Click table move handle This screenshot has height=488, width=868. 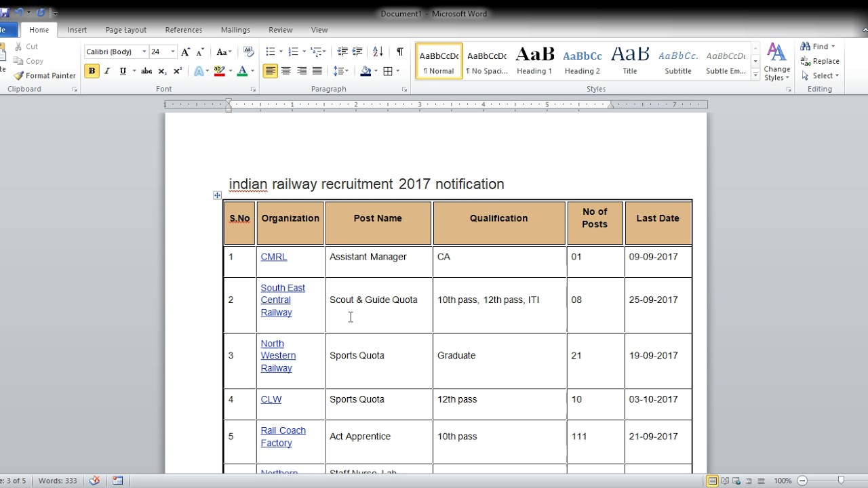pos(217,195)
